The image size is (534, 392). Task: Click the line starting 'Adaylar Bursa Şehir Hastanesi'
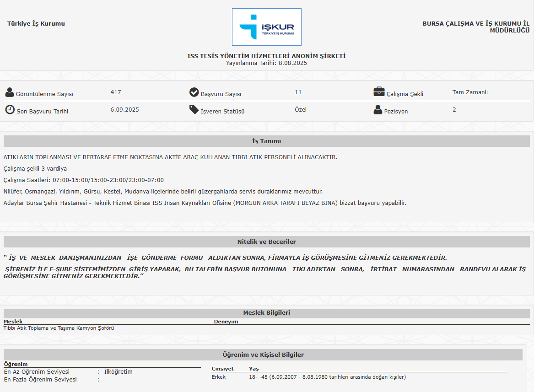pyautogui.click(x=205, y=203)
